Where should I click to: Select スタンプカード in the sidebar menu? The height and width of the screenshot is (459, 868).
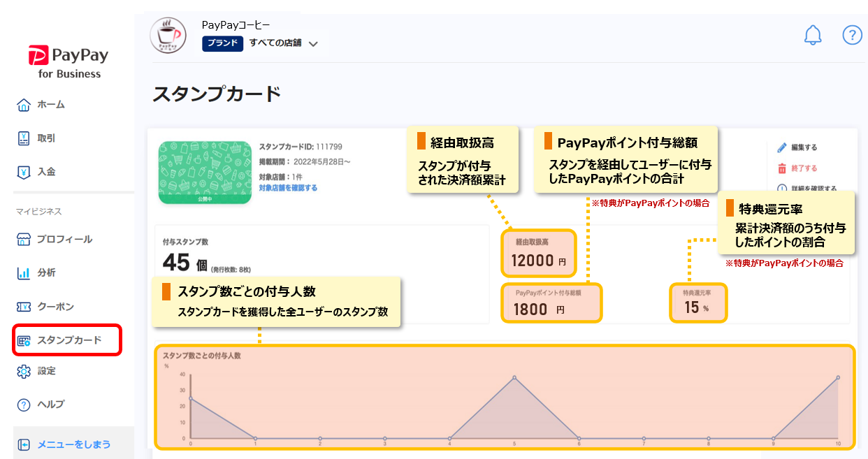point(68,340)
